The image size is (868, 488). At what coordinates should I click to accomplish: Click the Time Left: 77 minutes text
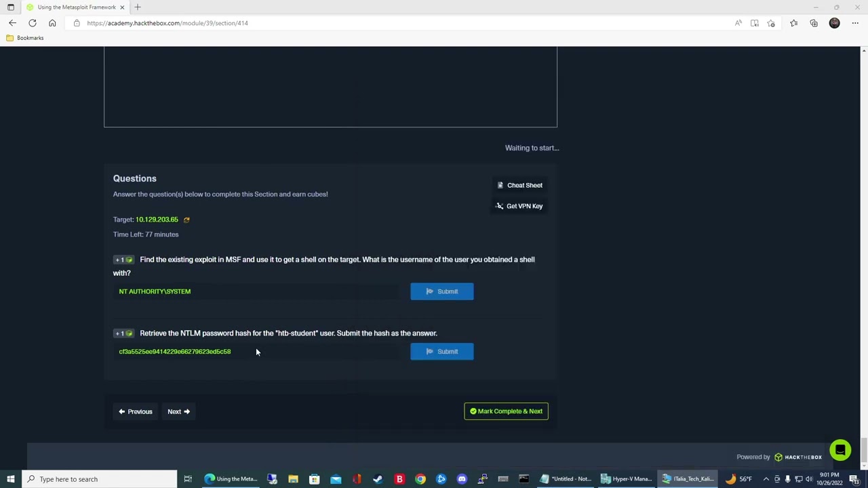pos(146,235)
